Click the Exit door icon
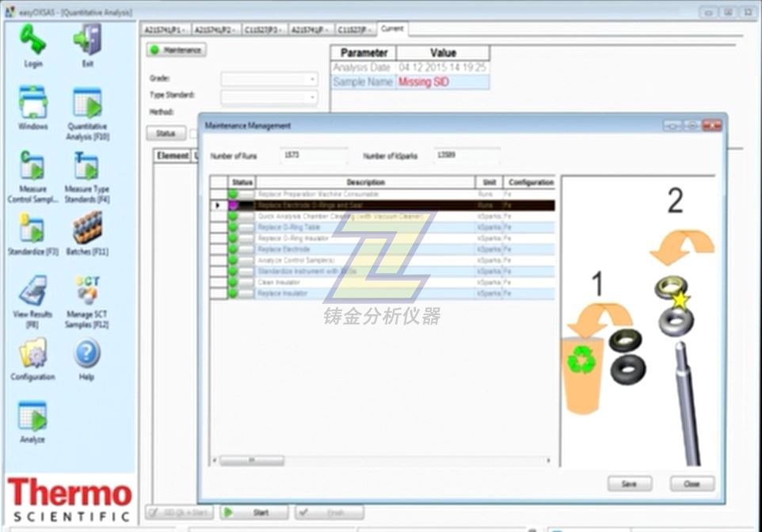 (87, 40)
